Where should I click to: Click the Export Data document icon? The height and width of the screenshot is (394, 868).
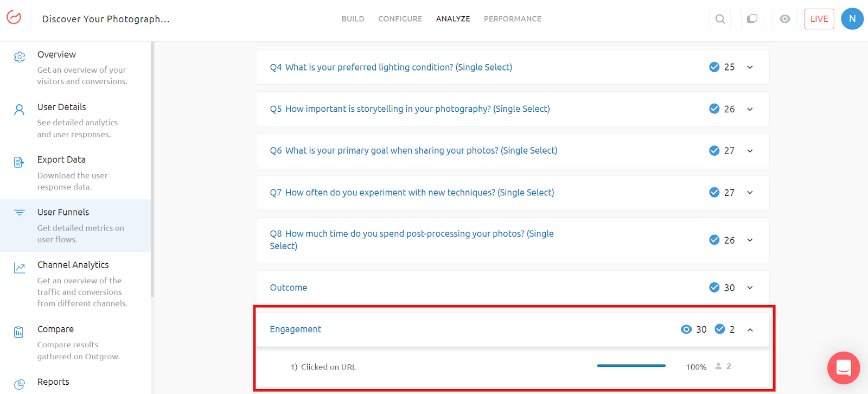[x=19, y=162]
